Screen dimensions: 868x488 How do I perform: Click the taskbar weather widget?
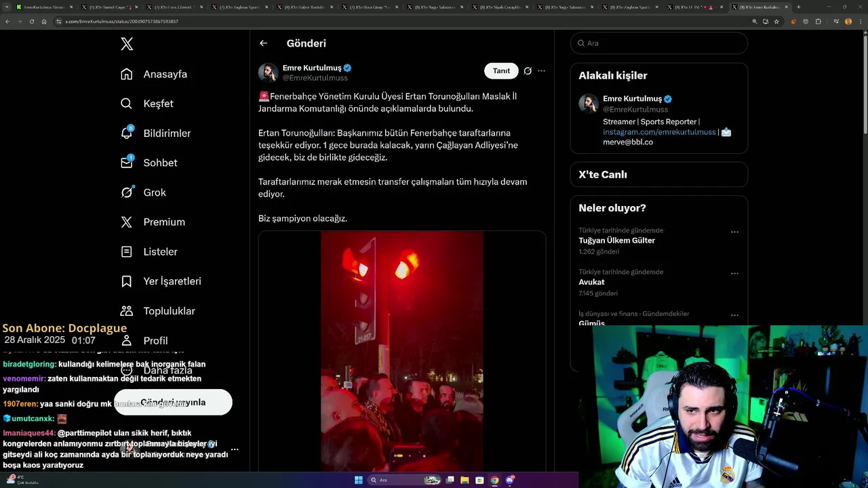22,479
